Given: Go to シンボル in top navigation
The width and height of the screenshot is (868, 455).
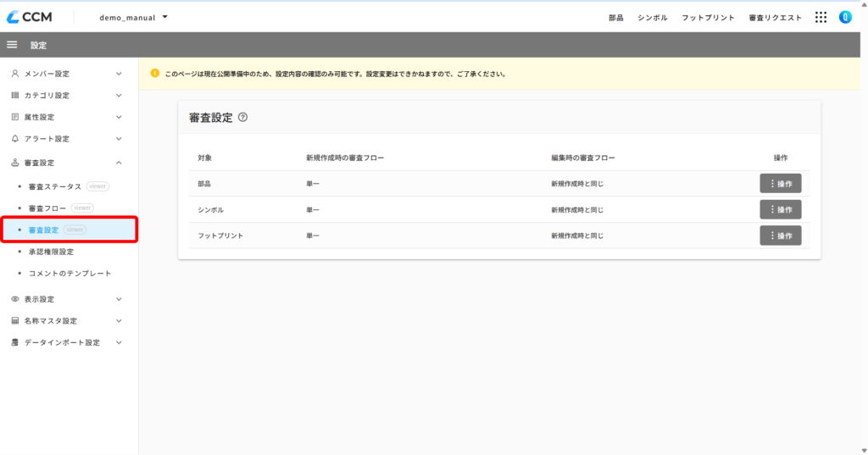Looking at the screenshot, I should [652, 18].
